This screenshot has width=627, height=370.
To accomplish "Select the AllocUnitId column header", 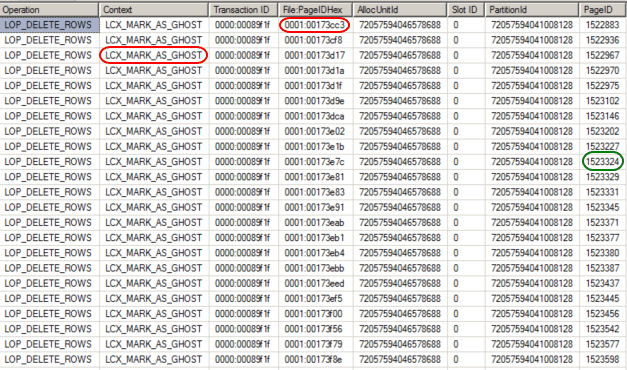I will (400, 10).
